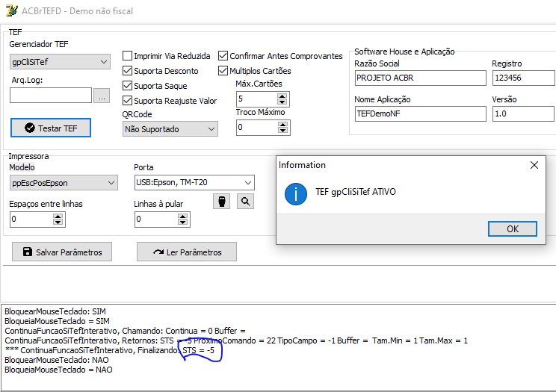Viewport: 556px width, 392px height.
Task: Click the 'TEF gpCliSiTef ATIVO' message text
Action: tap(356, 192)
